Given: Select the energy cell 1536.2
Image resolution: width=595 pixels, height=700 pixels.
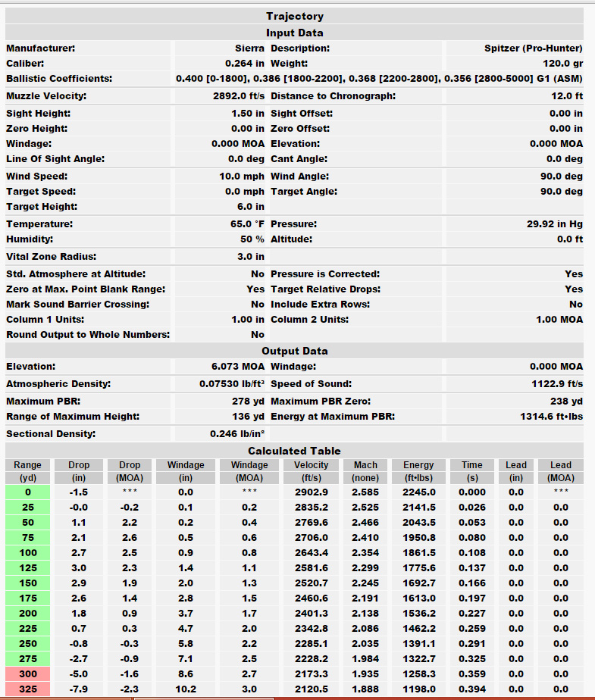Looking at the screenshot, I should pos(418,614).
